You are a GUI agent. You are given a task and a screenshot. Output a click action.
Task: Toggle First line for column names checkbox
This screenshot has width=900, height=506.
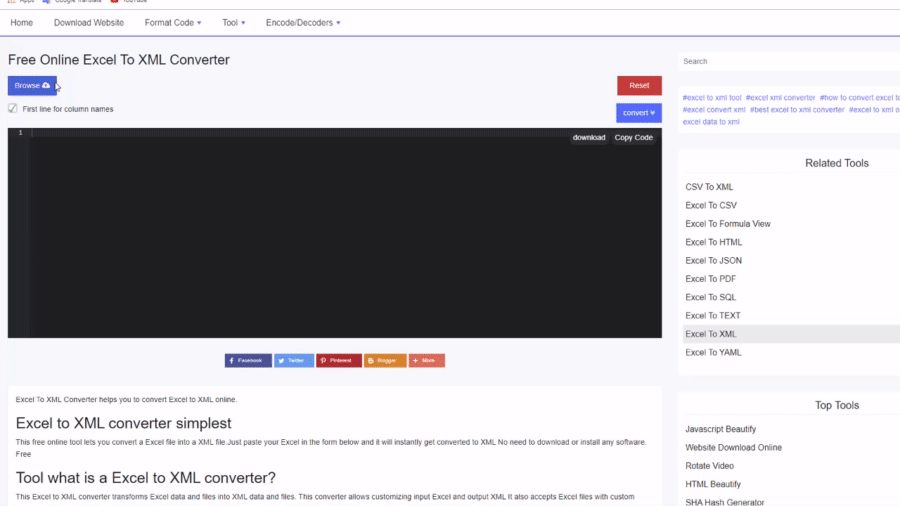pos(13,109)
